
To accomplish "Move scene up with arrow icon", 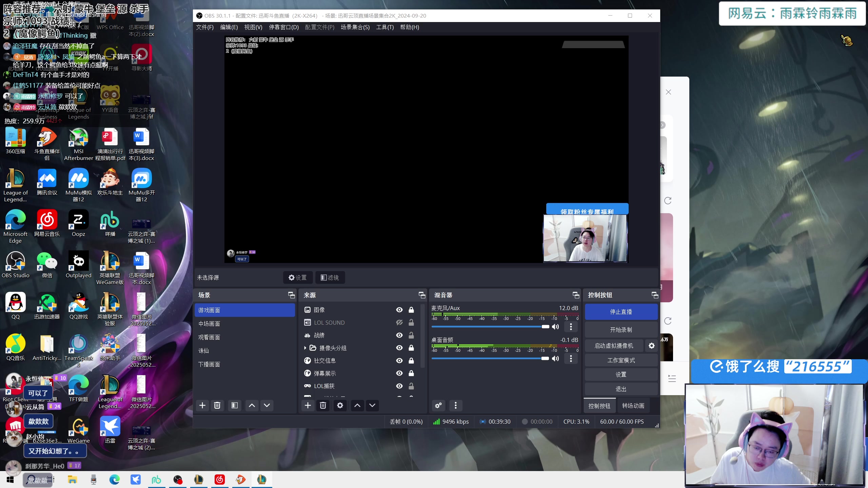I will pos(252,405).
